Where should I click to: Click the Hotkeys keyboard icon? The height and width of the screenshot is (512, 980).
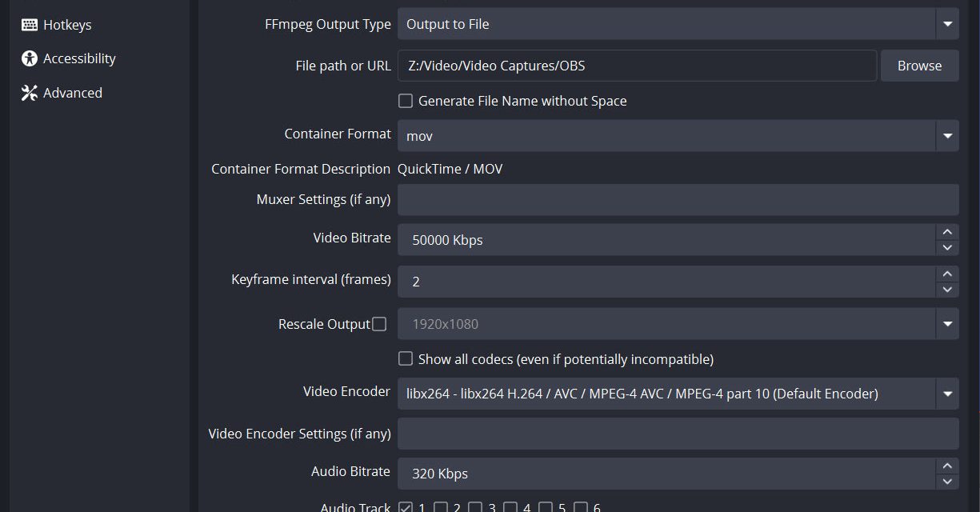[x=30, y=25]
